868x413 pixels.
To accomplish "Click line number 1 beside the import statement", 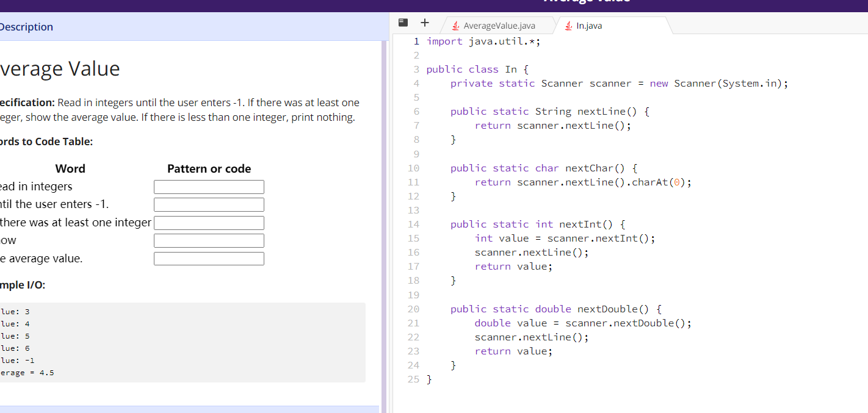I will pos(416,41).
